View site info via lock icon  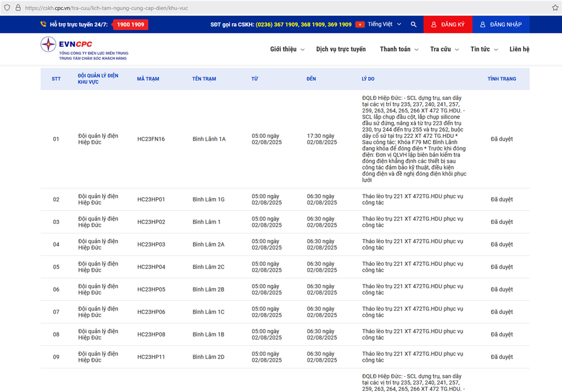click(x=18, y=8)
